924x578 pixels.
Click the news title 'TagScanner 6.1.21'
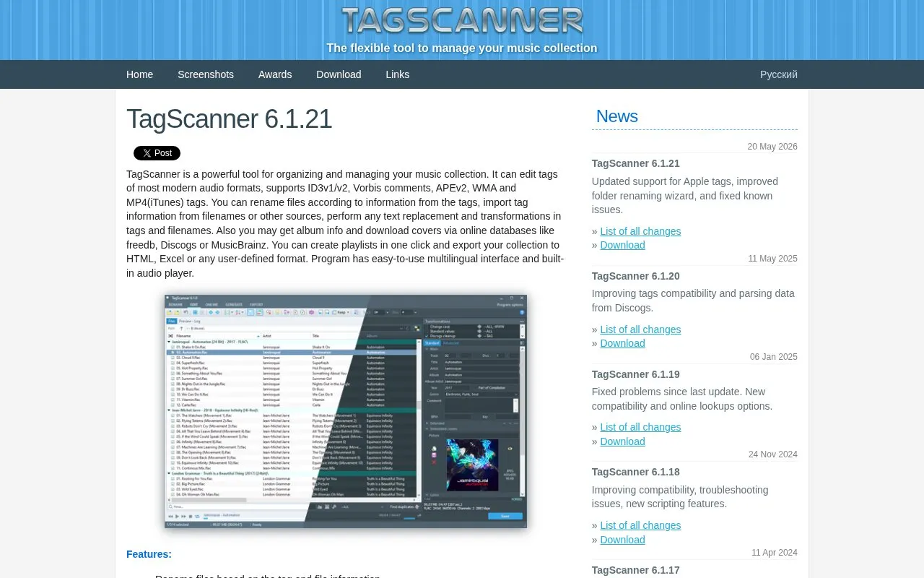pyautogui.click(x=636, y=163)
